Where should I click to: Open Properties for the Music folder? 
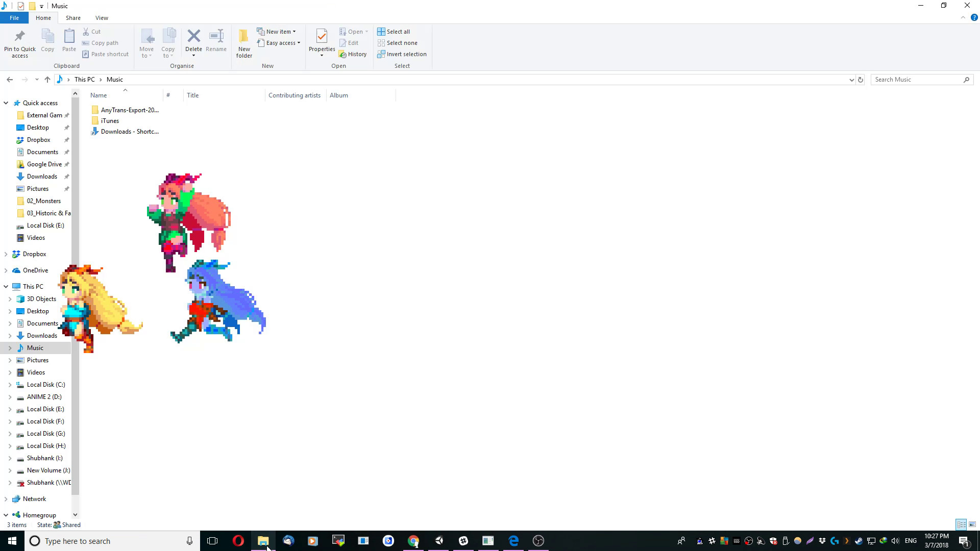pyautogui.click(x=322, y=43)
